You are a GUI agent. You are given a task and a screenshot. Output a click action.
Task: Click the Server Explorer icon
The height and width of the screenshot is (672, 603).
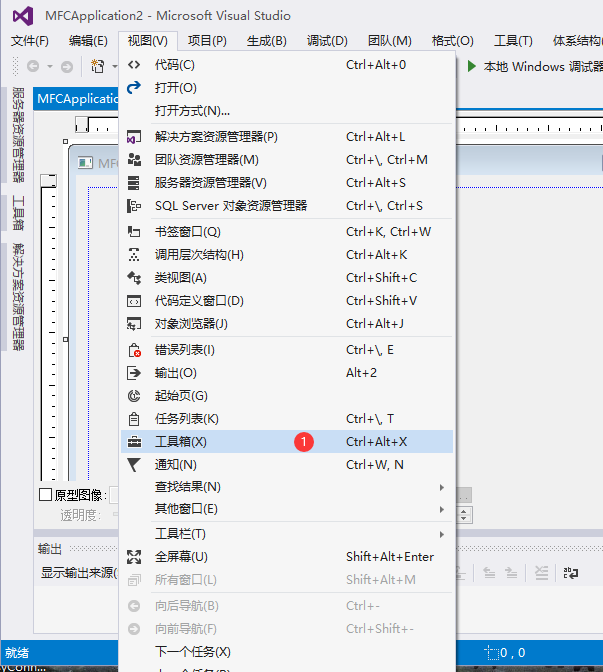point(134,183)
